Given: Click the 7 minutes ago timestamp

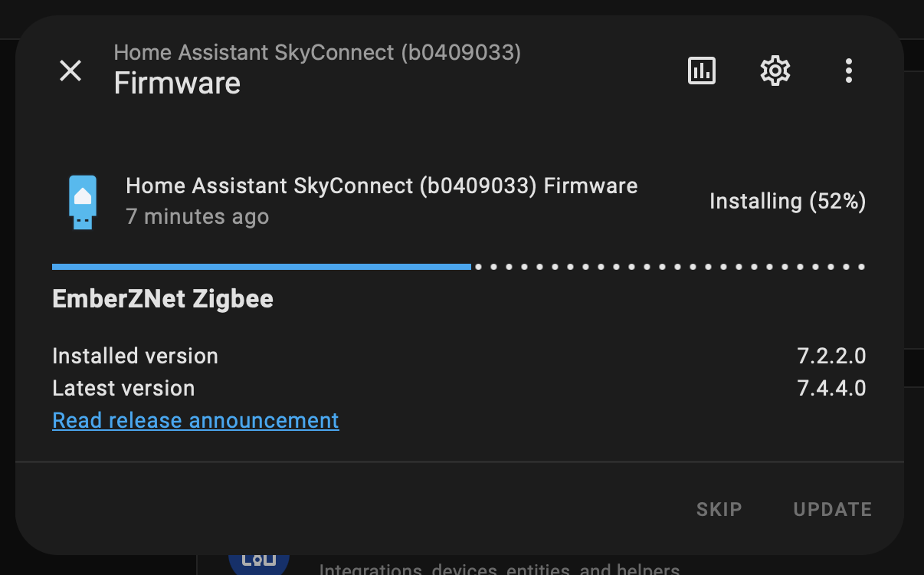Looking at the screenshot, I should tap(198, 217).
